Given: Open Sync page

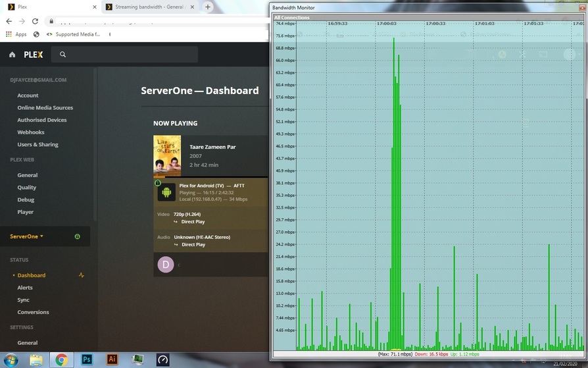Looking at the screenshot, I should pyautogui.click(x=23, y=300).
